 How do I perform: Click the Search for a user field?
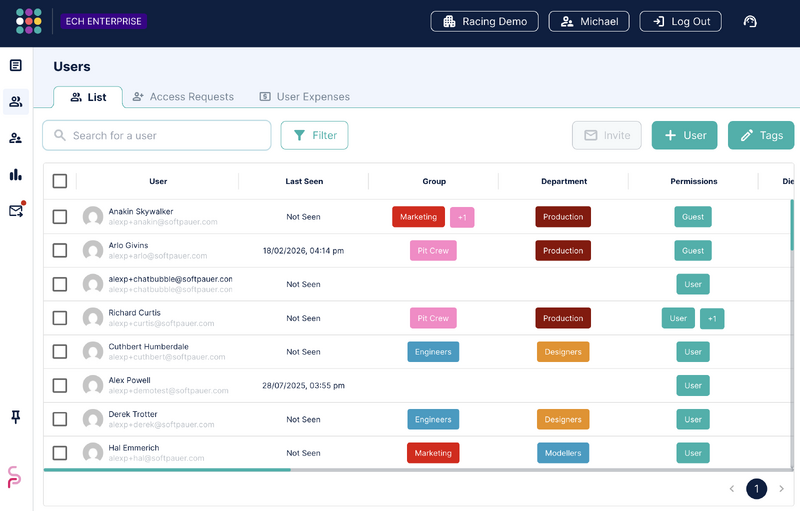tap(157, 135)
